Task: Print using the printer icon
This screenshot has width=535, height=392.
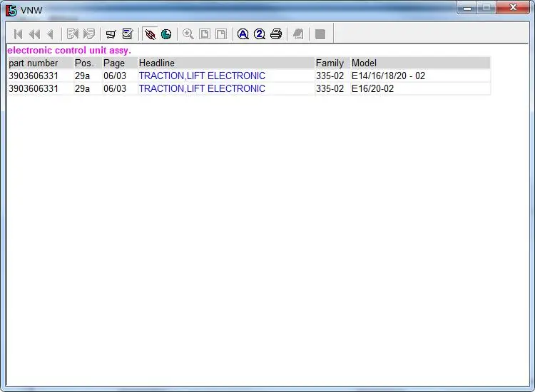Action: pyautogui.click(x=276, y=34)
